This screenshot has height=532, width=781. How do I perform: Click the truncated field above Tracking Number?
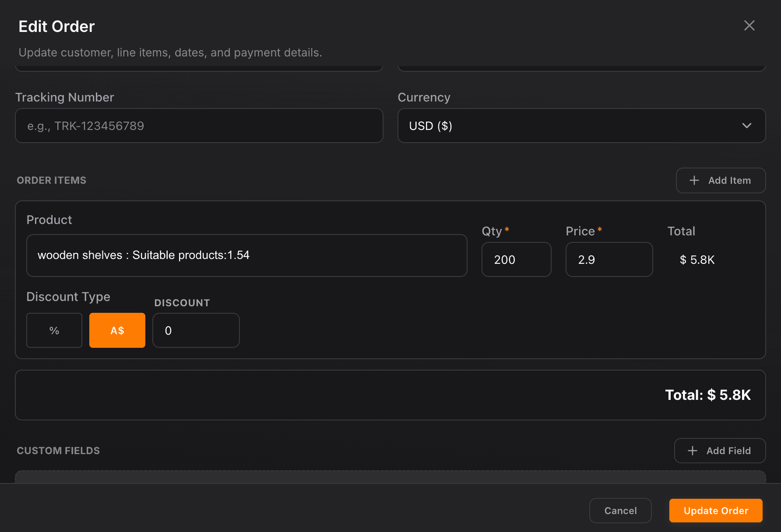click(199, 66)
